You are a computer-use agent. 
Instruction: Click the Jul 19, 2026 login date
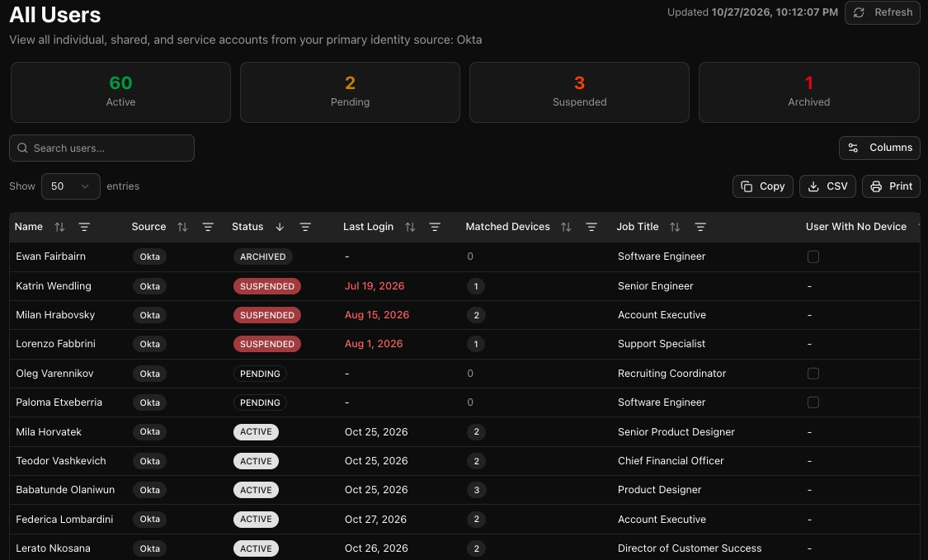[374, 286]
